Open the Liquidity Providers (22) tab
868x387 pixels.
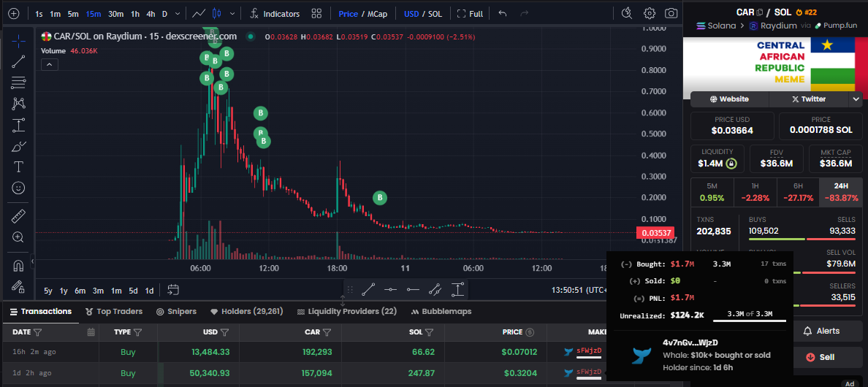(x=347, y=311)
